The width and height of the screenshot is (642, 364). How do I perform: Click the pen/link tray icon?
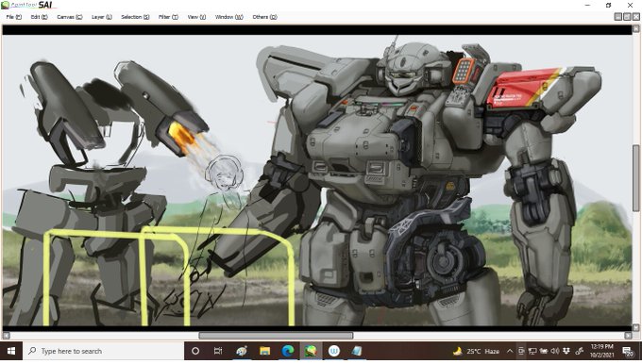point(579,351)
